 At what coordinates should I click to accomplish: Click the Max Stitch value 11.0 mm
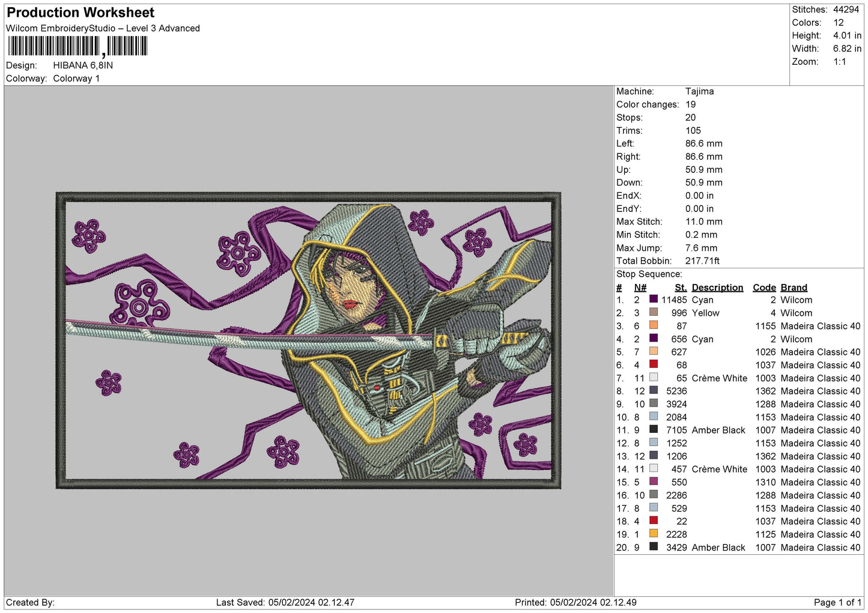pos(704,222)
